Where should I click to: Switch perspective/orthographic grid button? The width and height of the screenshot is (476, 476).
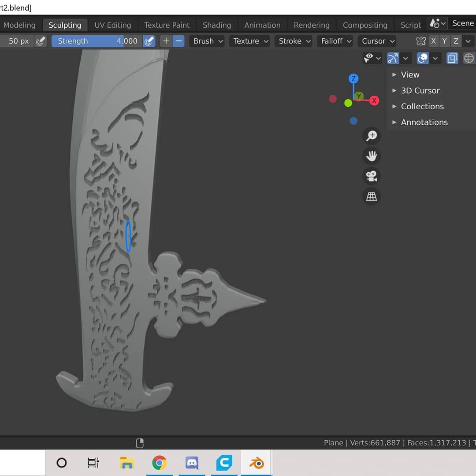[371, 197]
